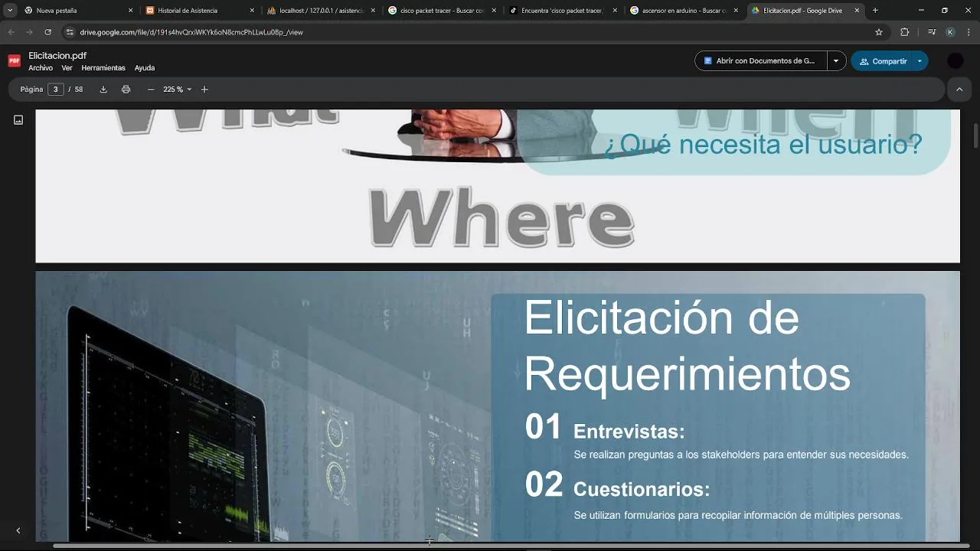Click the Cuestionarios: heading in the slide

point(642,489)
